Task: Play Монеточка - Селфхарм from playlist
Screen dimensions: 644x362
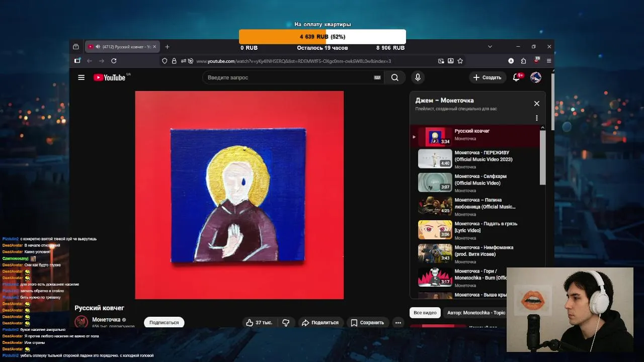Action: coord(475,183)
